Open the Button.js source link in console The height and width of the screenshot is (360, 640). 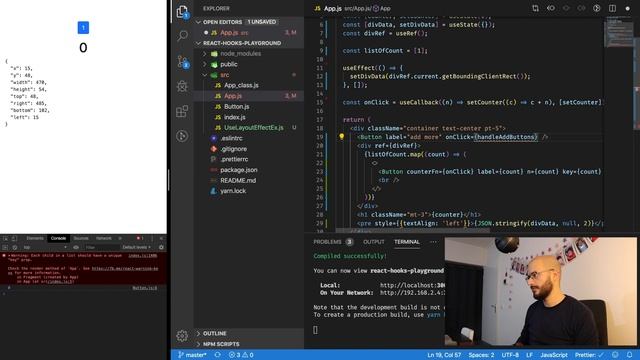tap(144, 288)
